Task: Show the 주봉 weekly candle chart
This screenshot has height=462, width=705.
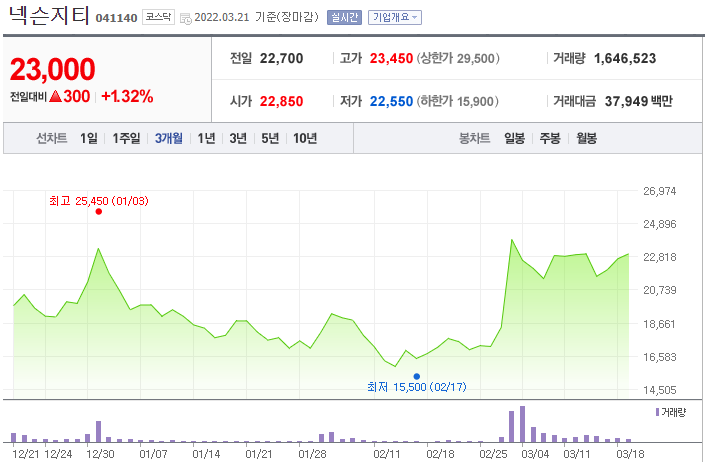Action: click(x=550, y=138)
